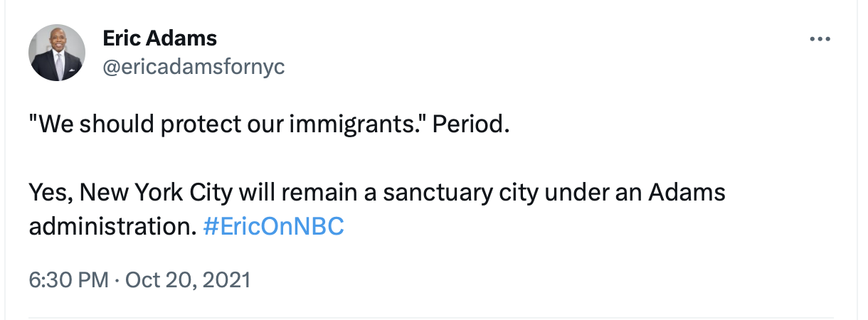Click the dot separator between time and date
This screenshot has width=868, height=320.
(x=117, y=279)
